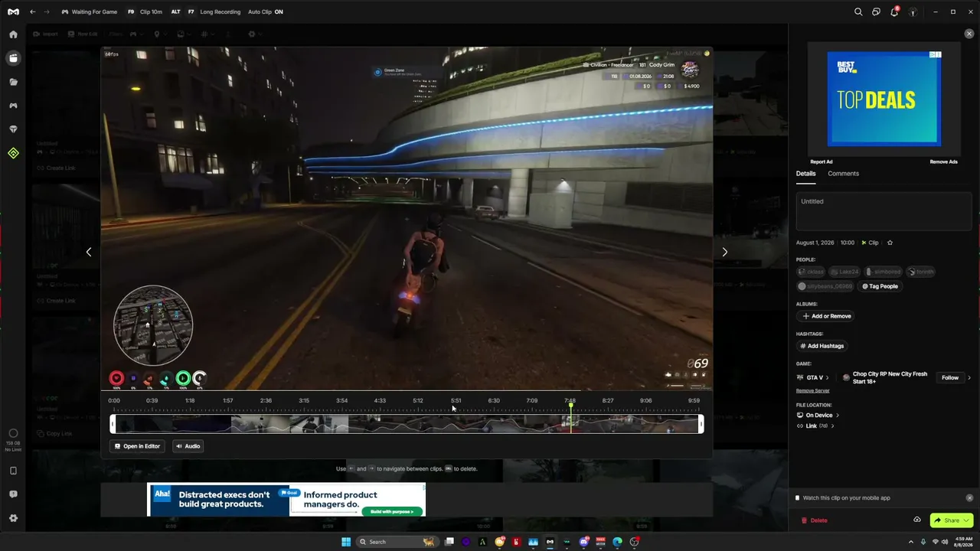Click tagged person cklass chip
This screenshot has width=980, height=551.
coord(811,272)
